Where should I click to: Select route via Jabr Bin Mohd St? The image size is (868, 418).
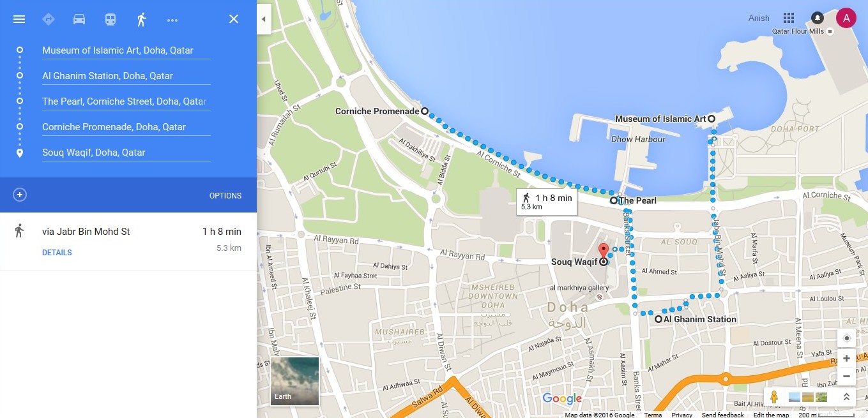(x=128, y=241)
